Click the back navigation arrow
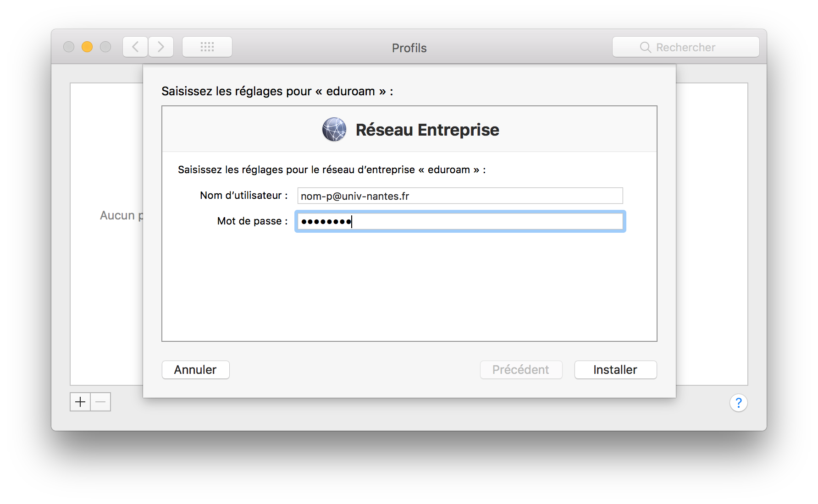The width and height of the screenshot is (818, 504). [135, 46]
